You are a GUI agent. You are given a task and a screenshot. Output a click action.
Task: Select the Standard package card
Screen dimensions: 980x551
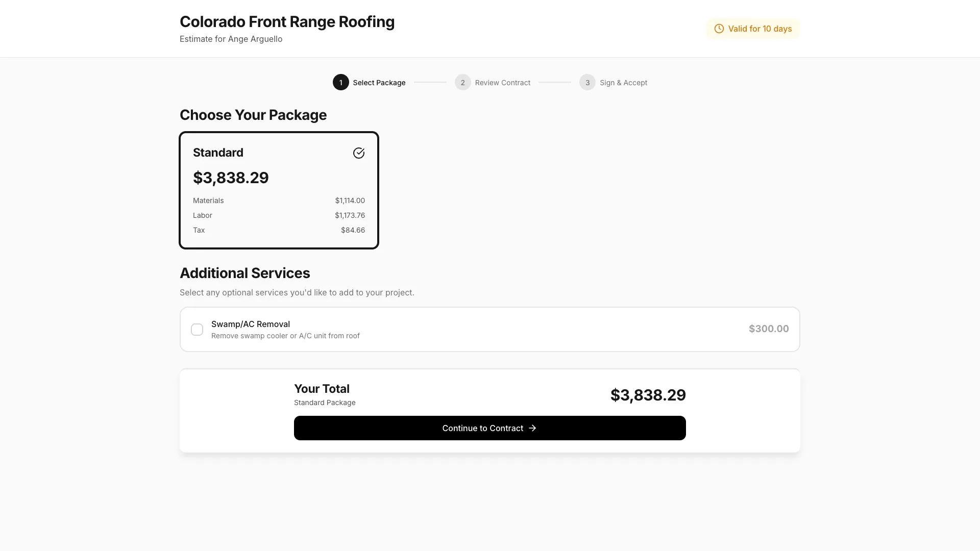(x=279, y=190)
